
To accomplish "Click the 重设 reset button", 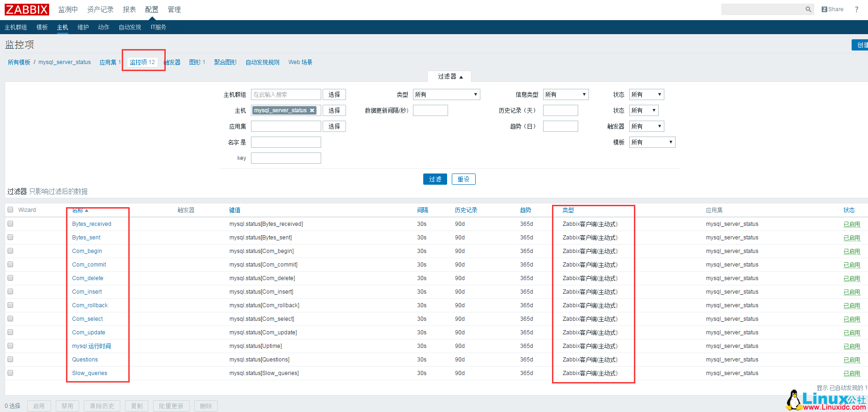I will coord(463,179).
